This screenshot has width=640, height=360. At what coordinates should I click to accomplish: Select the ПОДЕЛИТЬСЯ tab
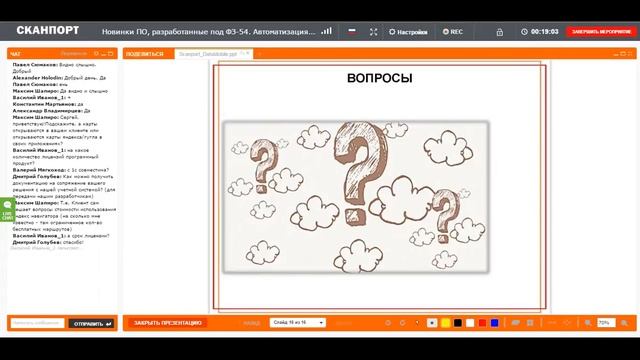(x=144, y=54)
